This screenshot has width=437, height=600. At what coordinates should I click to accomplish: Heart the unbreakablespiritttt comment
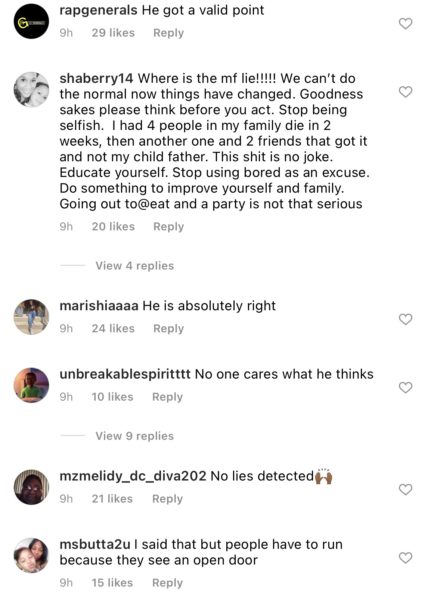pyautogui.click(x=406, y=388)
